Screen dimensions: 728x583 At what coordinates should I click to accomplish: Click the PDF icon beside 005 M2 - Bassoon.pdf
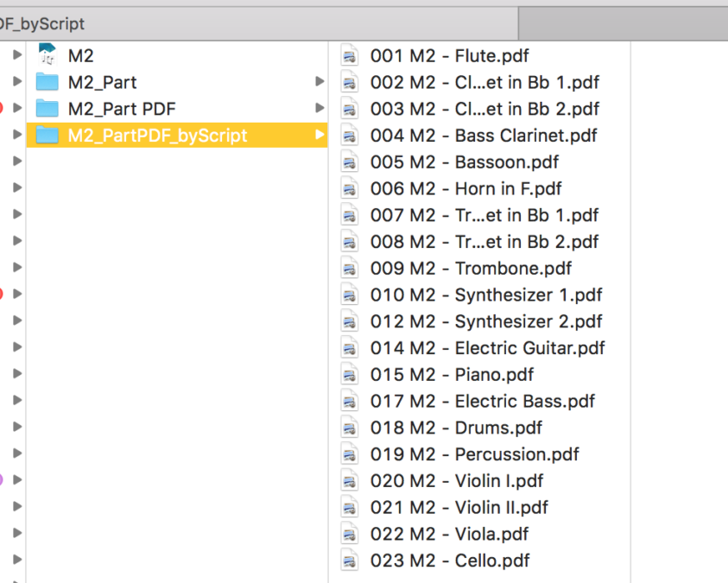[x=350, y=162]
